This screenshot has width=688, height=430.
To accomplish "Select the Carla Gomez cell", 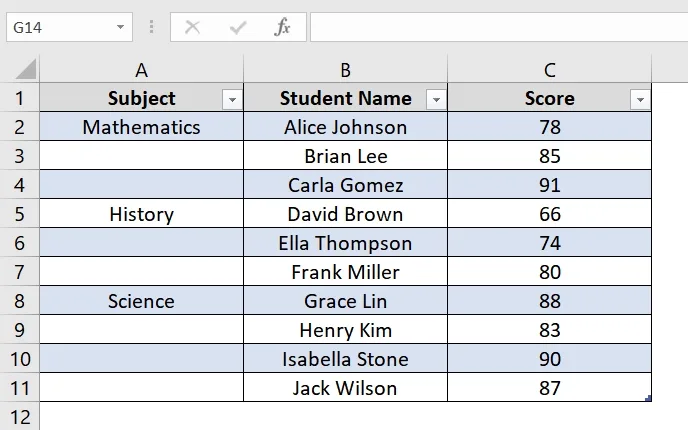I will point(345,184).
